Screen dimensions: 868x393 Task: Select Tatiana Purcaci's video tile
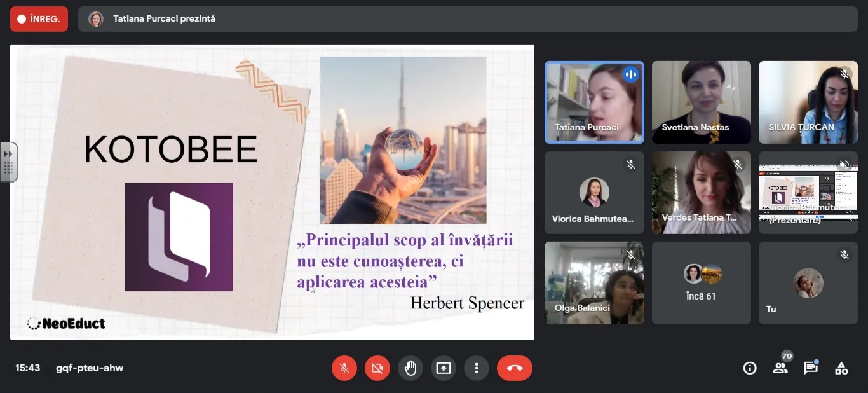point(594,102)
